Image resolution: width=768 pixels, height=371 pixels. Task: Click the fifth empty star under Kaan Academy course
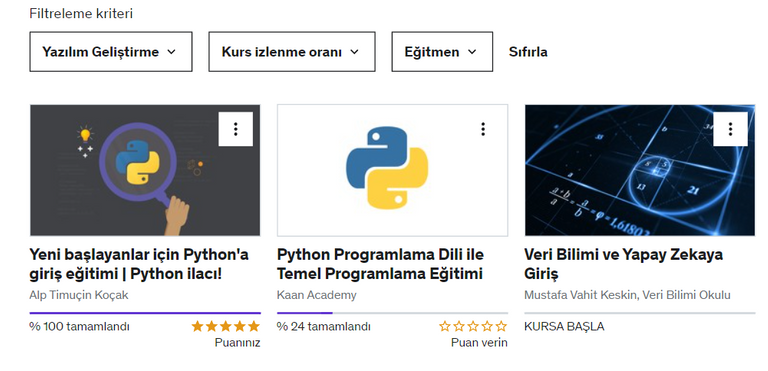click(501, 326)
